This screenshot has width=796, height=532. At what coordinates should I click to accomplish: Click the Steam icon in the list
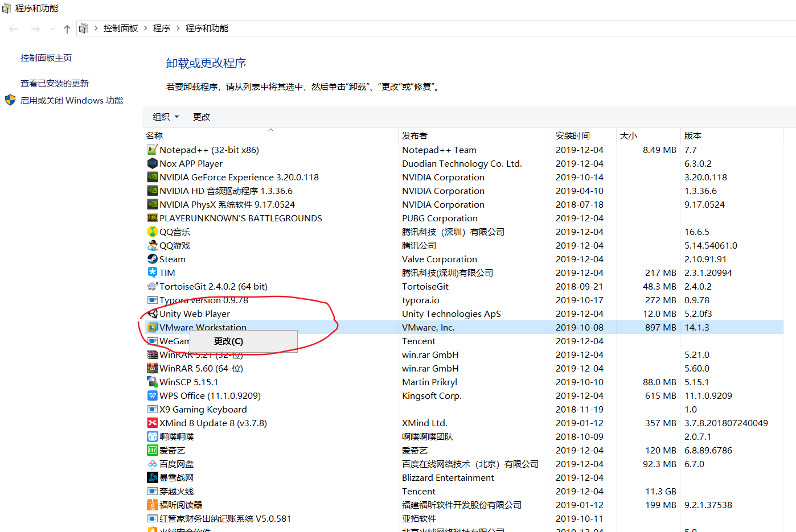[x=153, y=259]
